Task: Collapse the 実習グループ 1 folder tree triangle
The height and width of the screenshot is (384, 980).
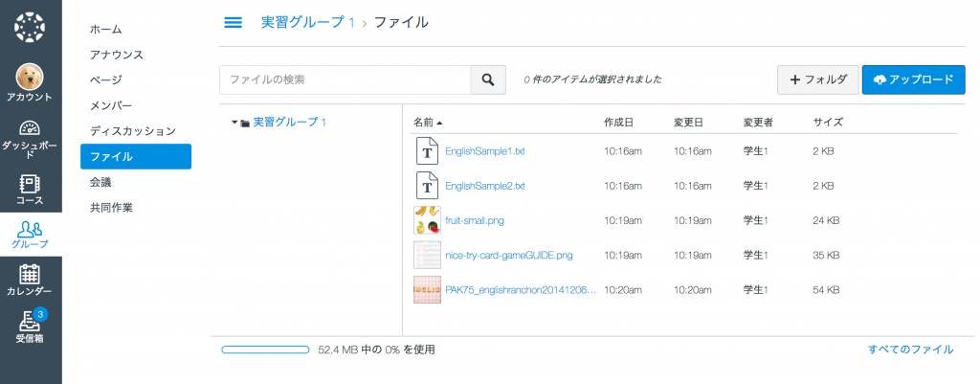Action: tap(234, 123)
